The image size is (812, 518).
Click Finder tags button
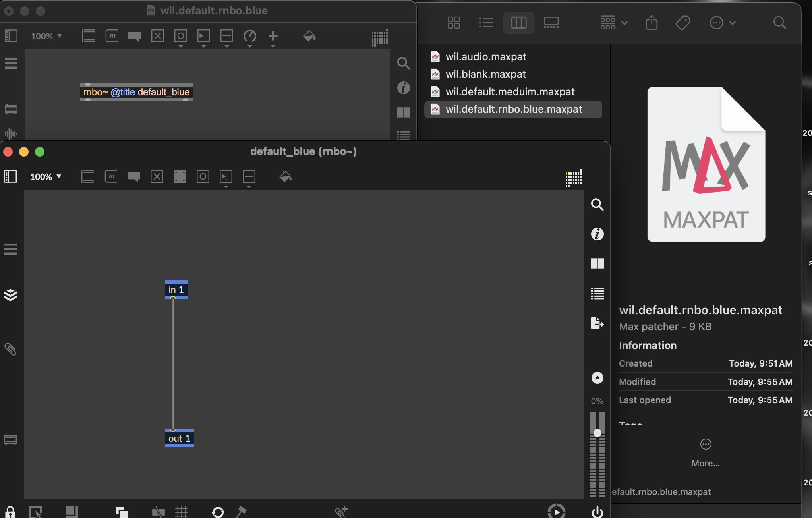coord(683,23)
